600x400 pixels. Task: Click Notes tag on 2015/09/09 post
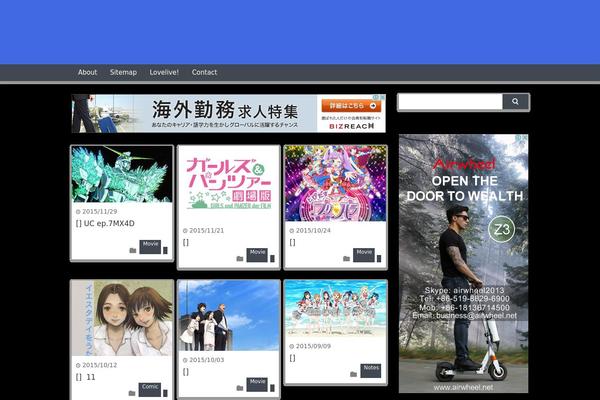[x=371, y=371]
